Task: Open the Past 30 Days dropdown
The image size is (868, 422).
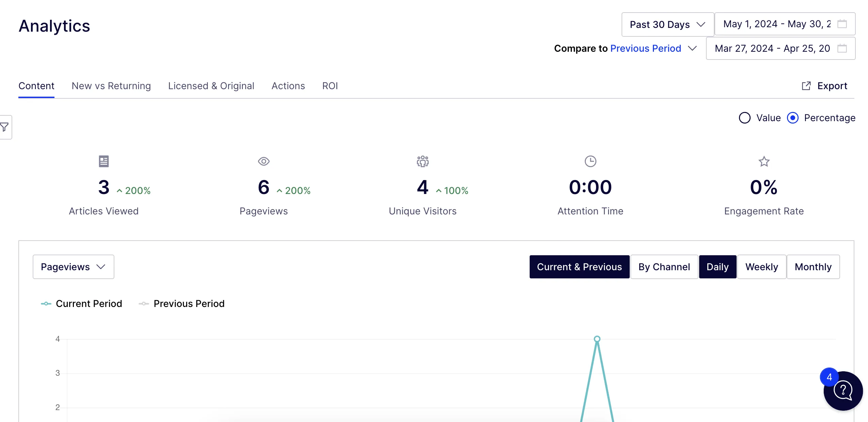Action: [x=668, y=25]
